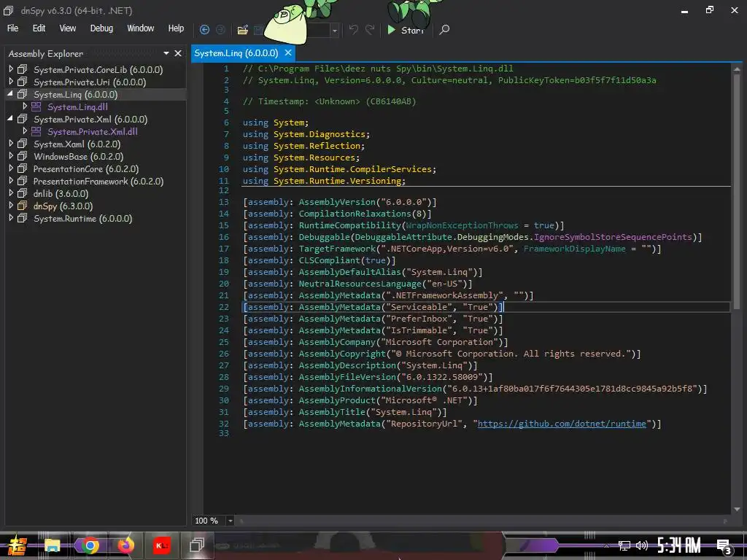Click the PresentationCore assembly icon
Viewport: 747px width, 560px height.
pyautogui.click(x=23, y=168)
